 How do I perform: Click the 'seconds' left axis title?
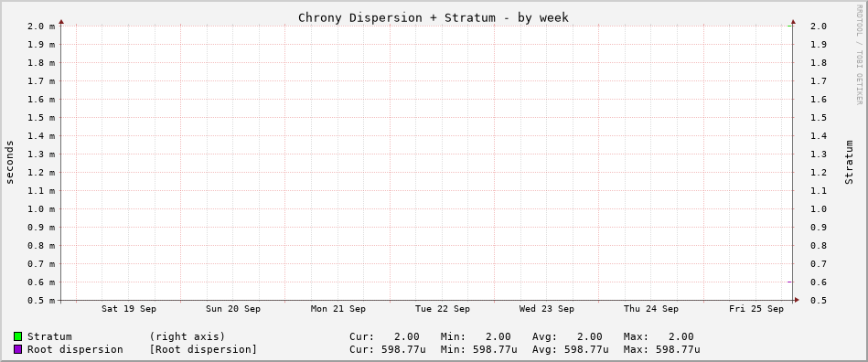coord(10,162)
